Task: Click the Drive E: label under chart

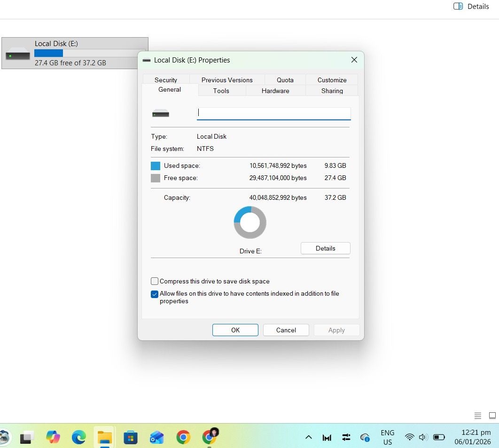Action: 250,251
